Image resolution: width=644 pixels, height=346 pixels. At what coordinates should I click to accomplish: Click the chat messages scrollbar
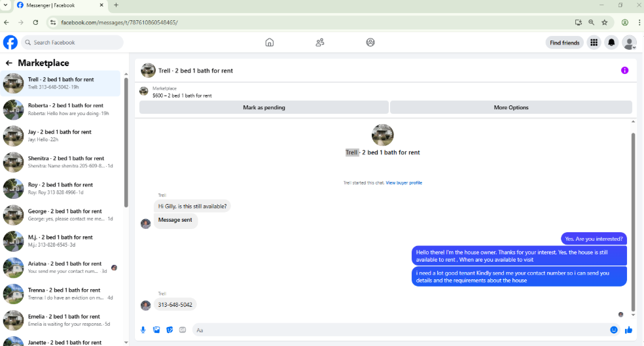pos(633,222)
